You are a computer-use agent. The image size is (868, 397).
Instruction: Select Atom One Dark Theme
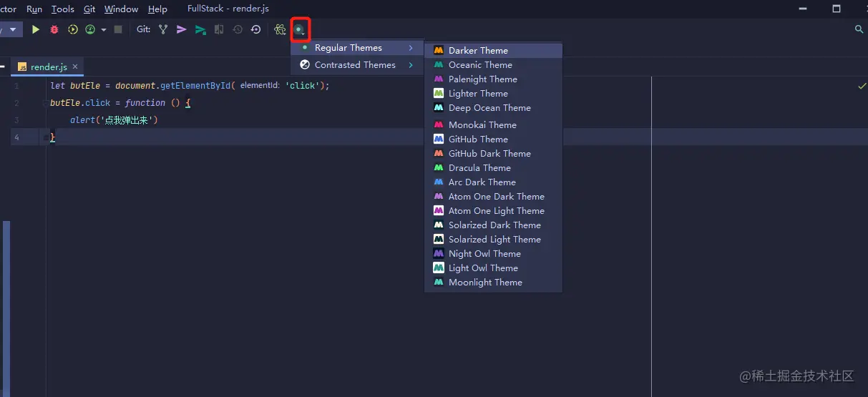click(493, 197)
